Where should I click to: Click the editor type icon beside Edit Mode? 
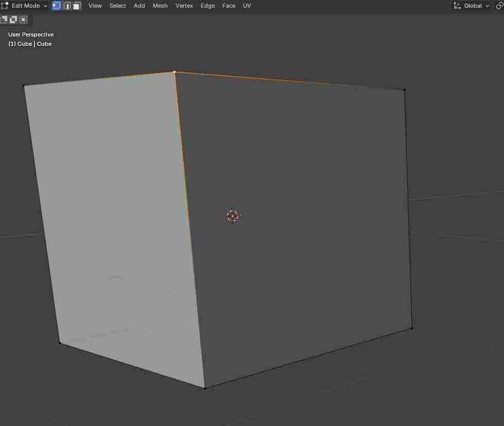click(5, 6)
